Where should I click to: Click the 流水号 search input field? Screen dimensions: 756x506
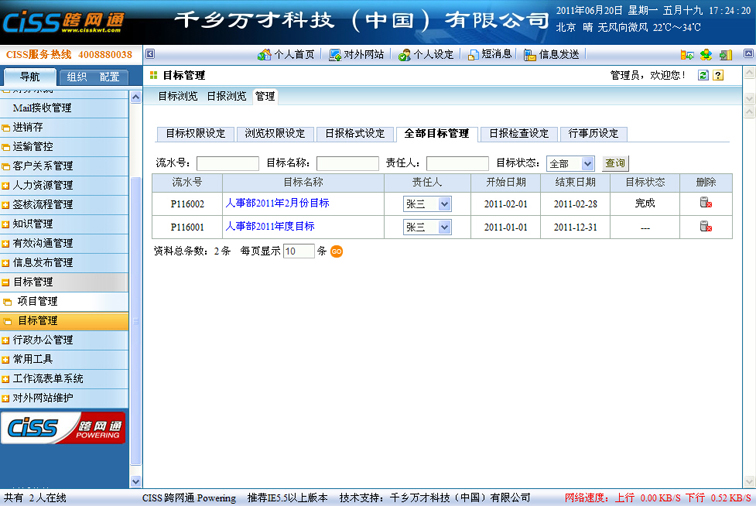[227, 163]
